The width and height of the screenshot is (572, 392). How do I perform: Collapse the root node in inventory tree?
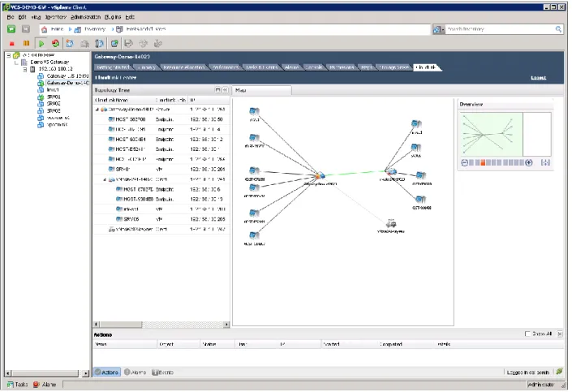[8, 55]
